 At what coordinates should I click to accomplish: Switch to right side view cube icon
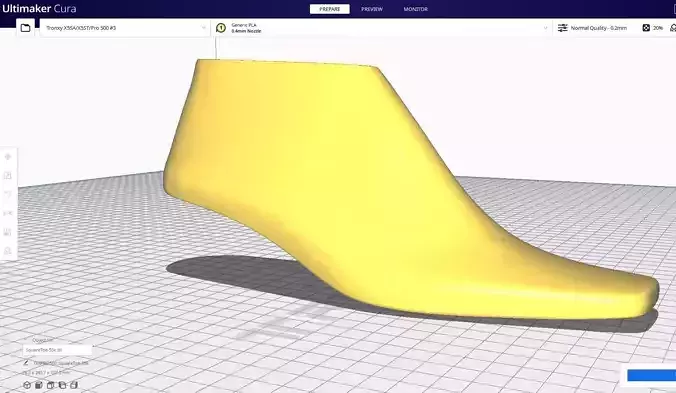[74, 385]
